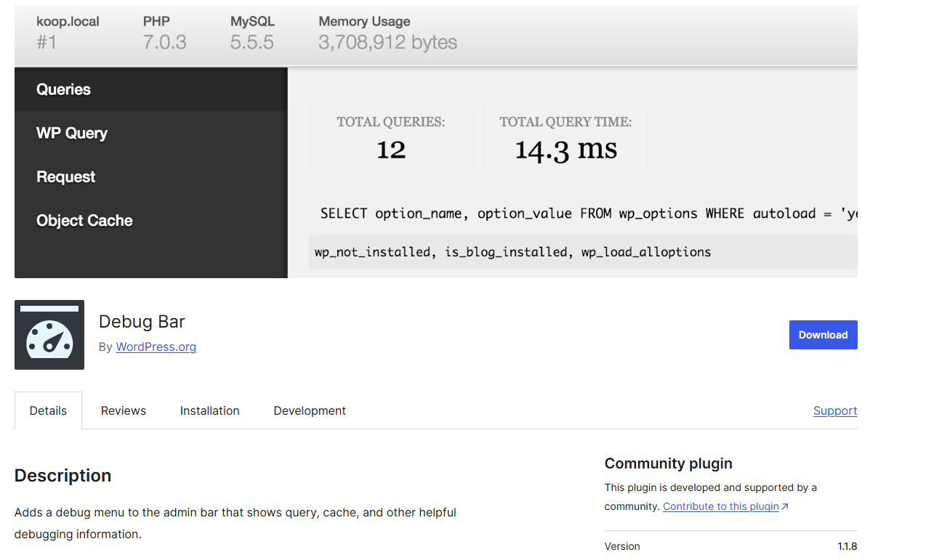The width and height of the screenshot is (934, 560).
Task: Select Queries in the debug sidebar
Action: coord(64,90)
